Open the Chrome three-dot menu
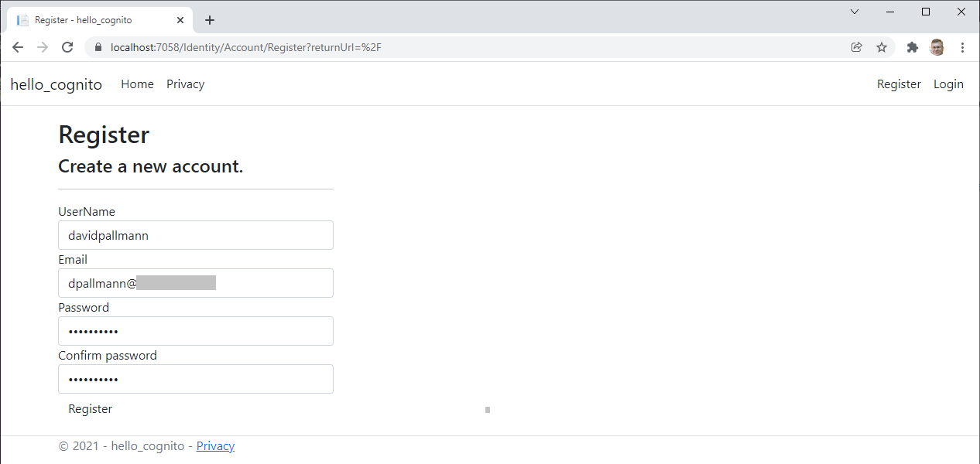The width and height of the screenshot is (980, 464). tap(962, 47)
